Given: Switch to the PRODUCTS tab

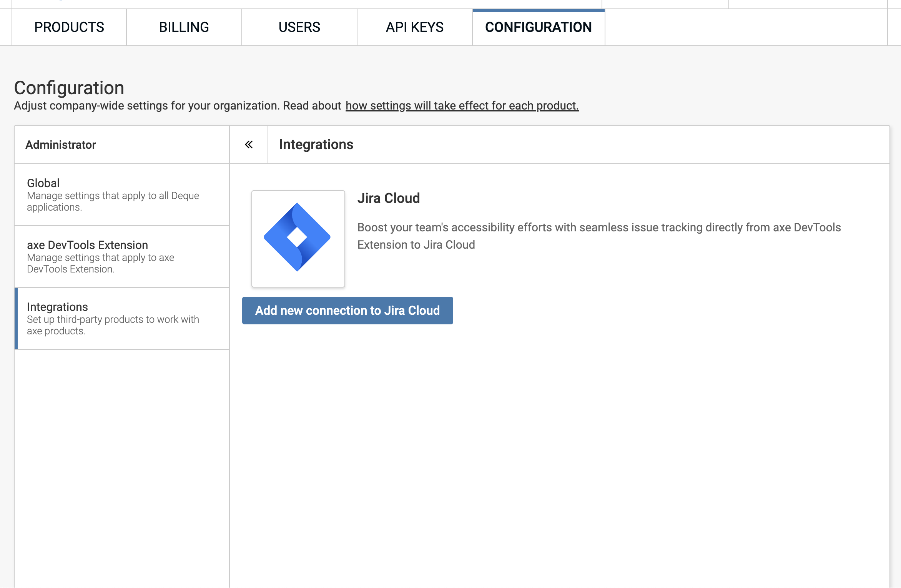Looking at the screenshot, I should [x=69, y=27].
